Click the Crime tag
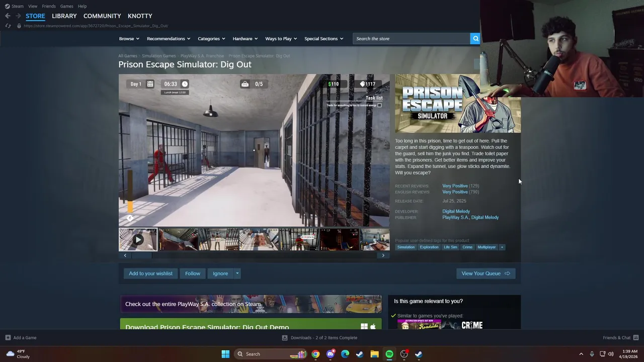 (x=467, y=247)
